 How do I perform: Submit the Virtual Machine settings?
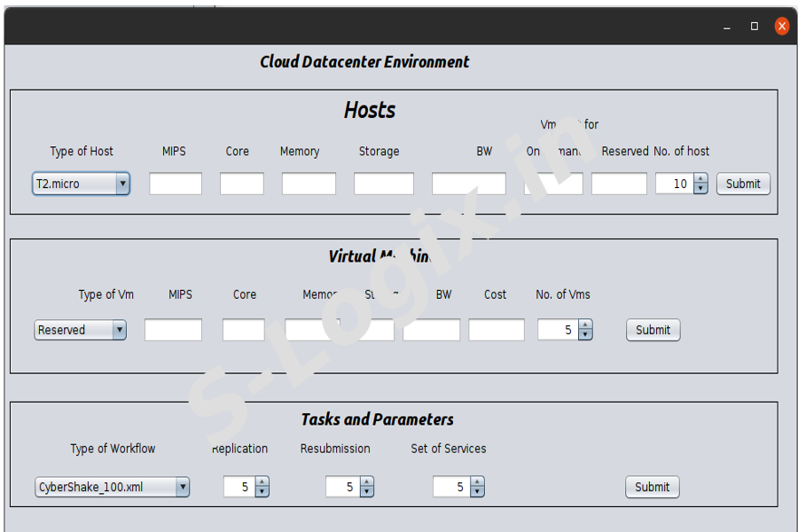point(653,331)
